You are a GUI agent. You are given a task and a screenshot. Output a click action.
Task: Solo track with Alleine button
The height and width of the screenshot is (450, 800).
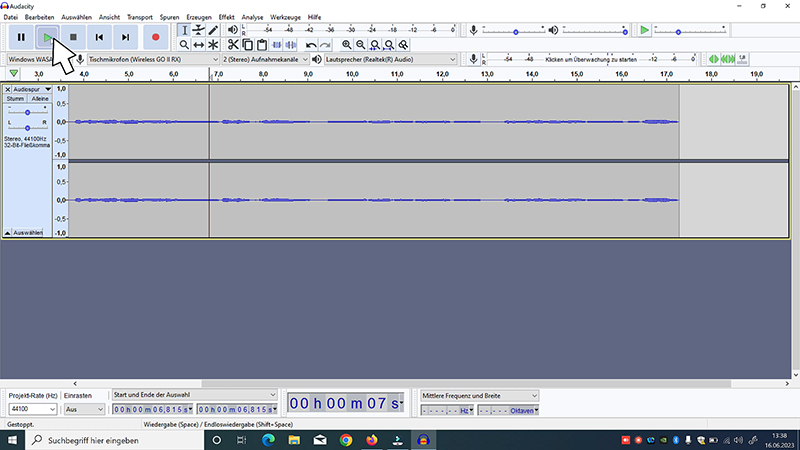click(x=40, y=98)
